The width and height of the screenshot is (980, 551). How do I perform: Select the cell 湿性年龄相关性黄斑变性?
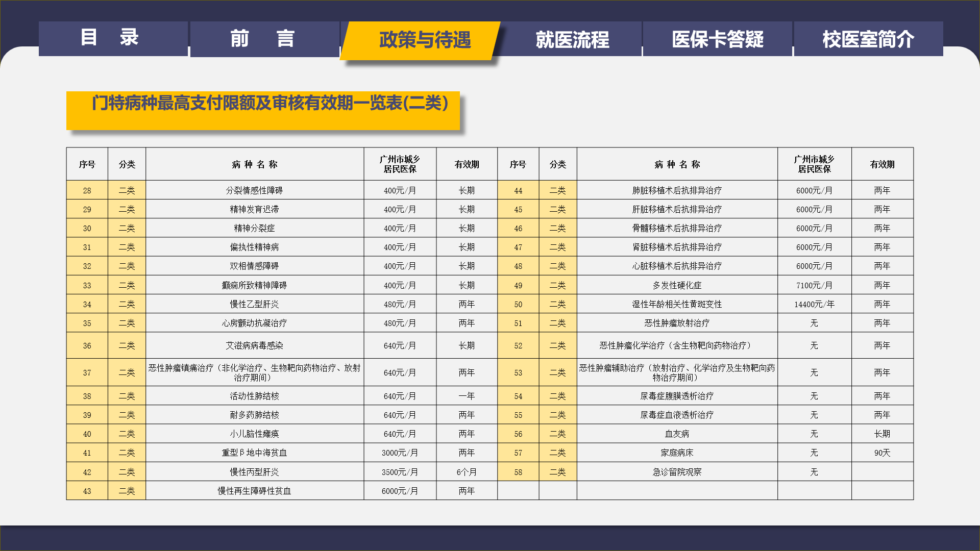point(677,304)
